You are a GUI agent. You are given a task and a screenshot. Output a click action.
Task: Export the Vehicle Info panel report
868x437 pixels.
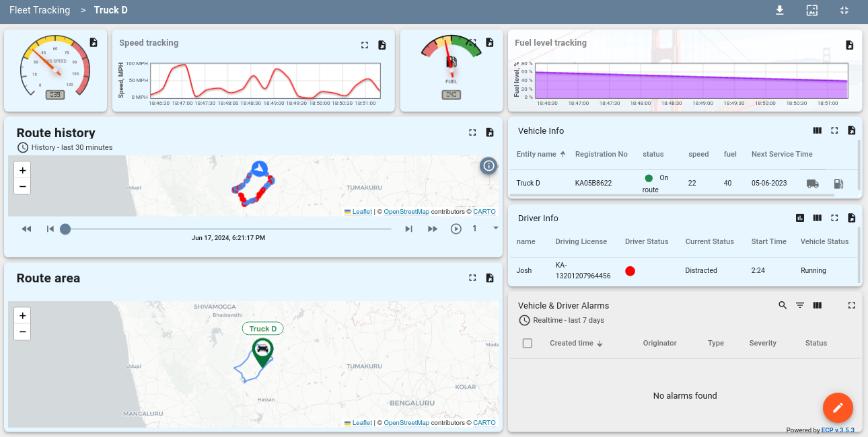point(852,130)
